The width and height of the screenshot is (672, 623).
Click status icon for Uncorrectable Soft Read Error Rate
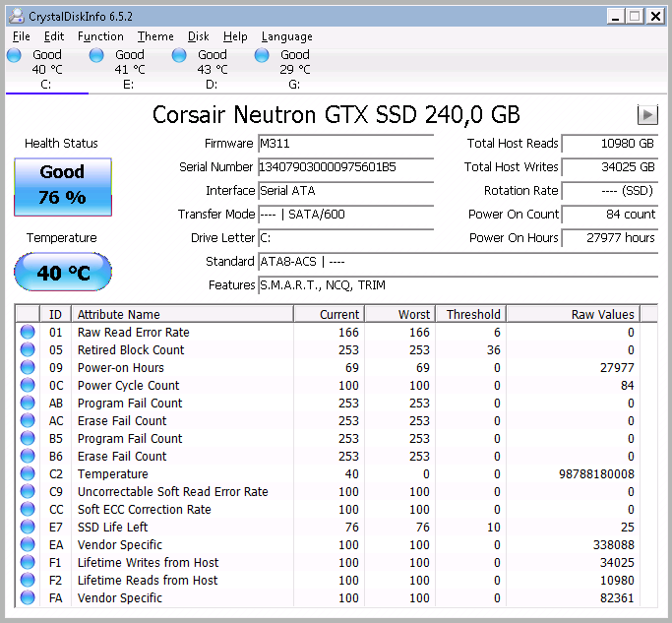[28, 491]
